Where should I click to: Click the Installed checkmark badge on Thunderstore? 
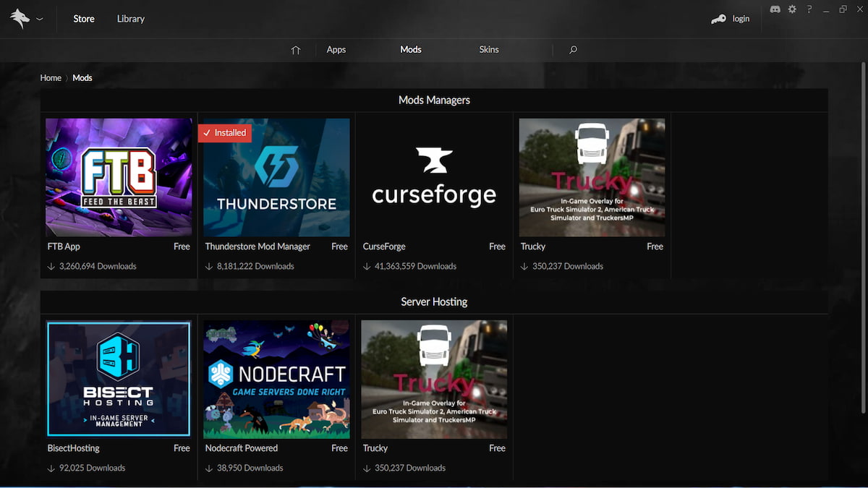coord(224,132)
